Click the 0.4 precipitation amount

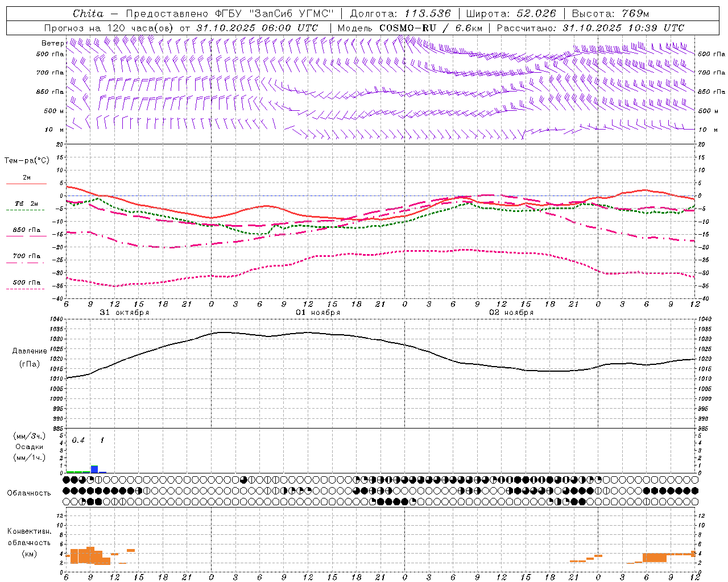[x=78, y=440]
